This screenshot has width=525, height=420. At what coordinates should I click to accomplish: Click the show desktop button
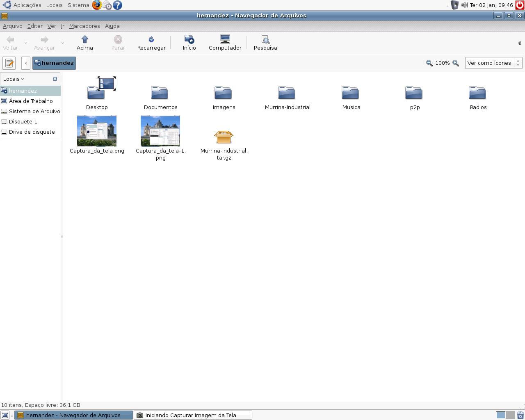pyautogui.click(x=5, y=415)
